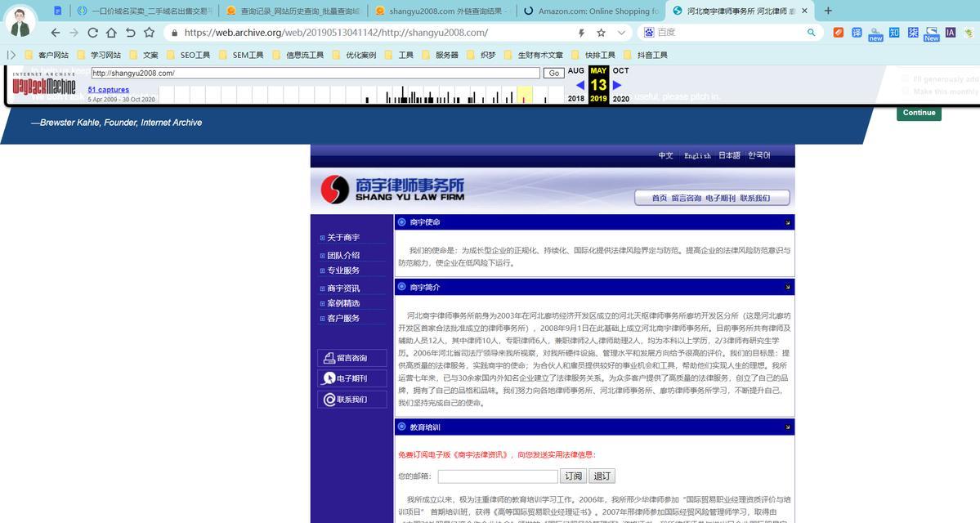Open the 抖音工具 bookmark folder
Image resolution: width=980 pixels, height=523 pixels.
click(646, 55)
